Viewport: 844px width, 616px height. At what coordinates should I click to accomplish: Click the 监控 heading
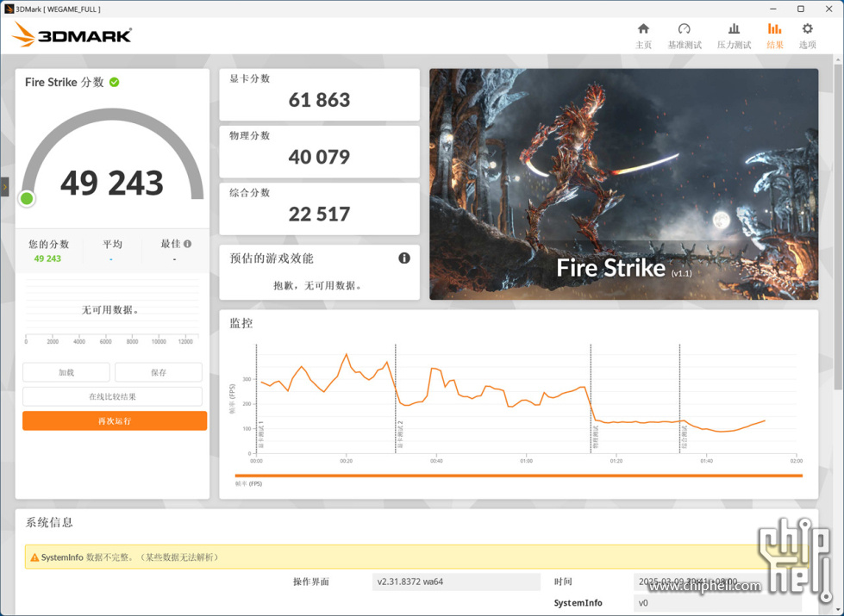tap(241, 323)
